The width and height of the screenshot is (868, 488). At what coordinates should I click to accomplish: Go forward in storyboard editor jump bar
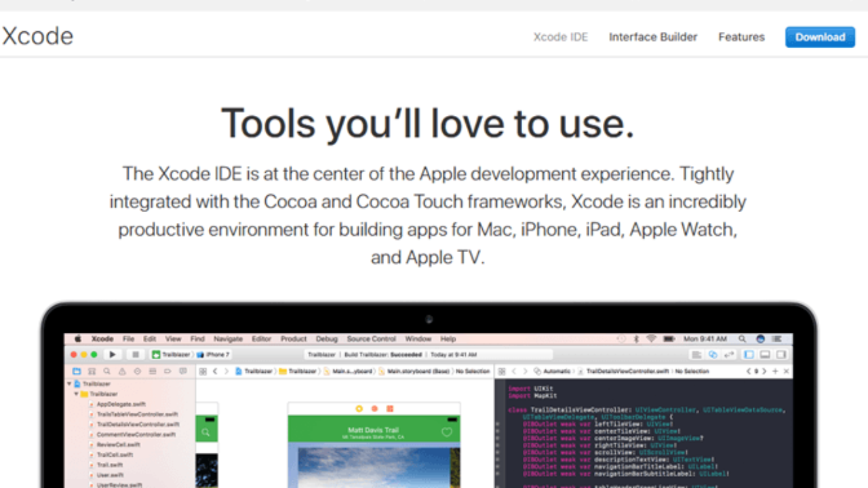[x=226, y=371]
